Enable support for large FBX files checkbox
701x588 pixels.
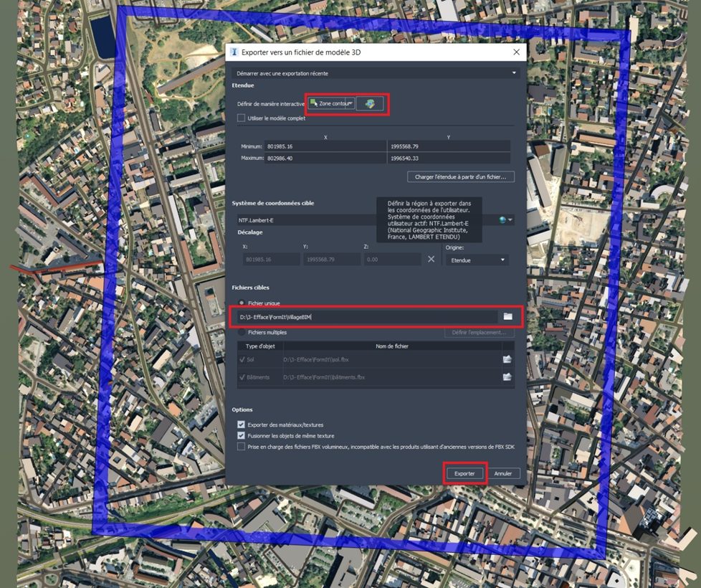242,446
